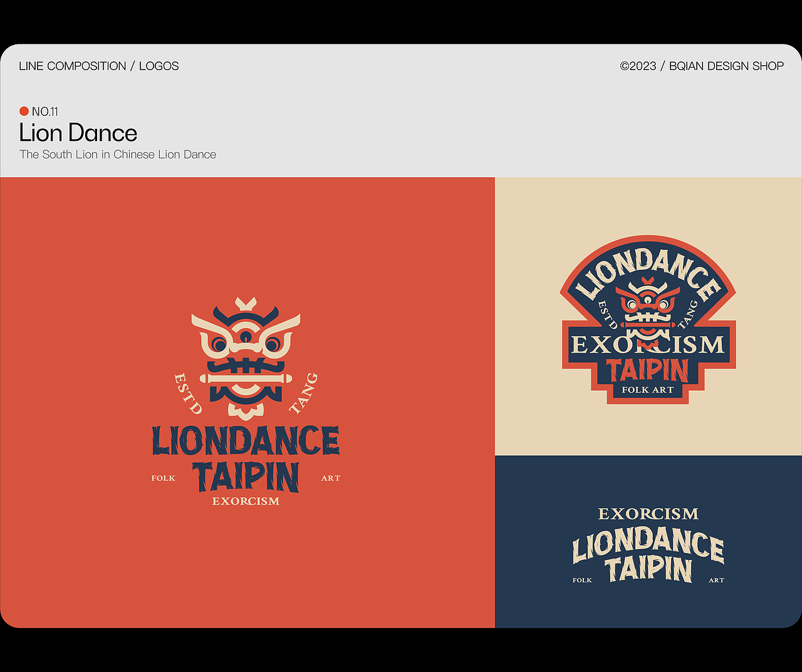Click the lion head illustration on the red panel
The height and width of the screenshot is (672, 802).
tap(246, 358)
